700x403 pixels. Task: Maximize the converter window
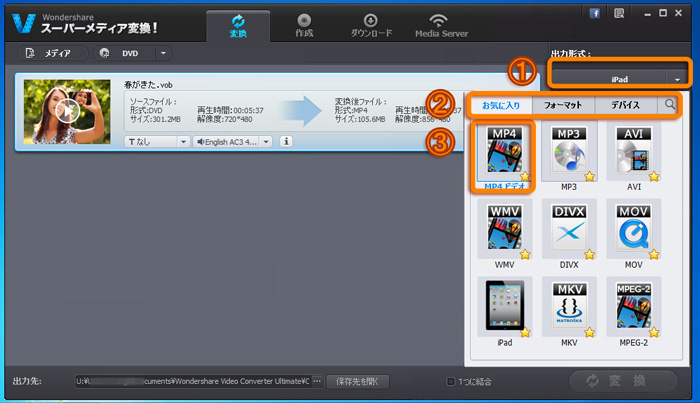(663, 13)
